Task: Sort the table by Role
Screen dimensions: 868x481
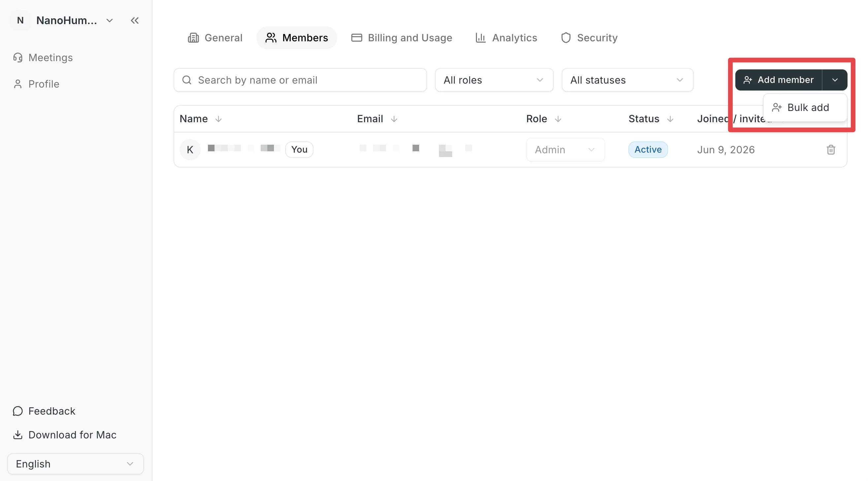Action: pyautogui.click(x=558, y=119)
